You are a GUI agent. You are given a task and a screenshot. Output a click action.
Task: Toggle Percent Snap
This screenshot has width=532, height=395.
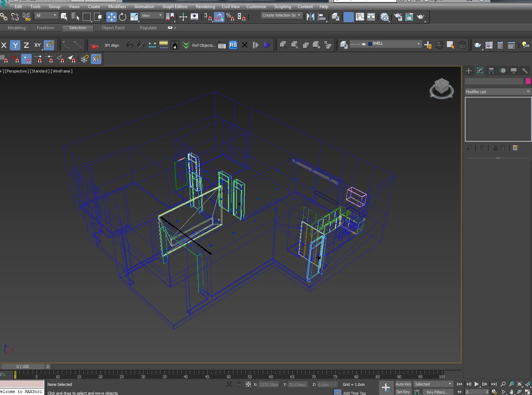230,17
